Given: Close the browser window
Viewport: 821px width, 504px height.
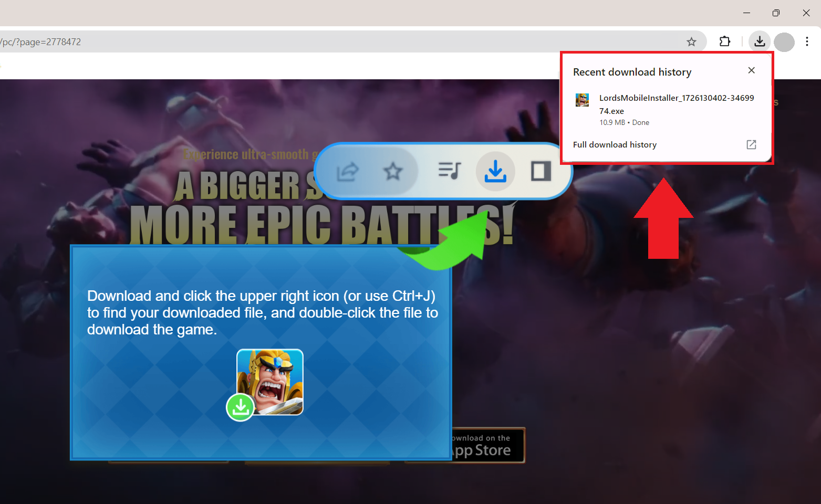Looking at the screenshot, I should pos(806,13).
